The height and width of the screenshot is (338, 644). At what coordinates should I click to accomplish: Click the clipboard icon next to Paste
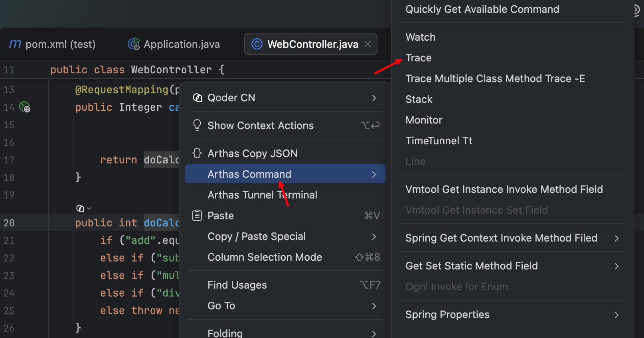pos(197,215)
